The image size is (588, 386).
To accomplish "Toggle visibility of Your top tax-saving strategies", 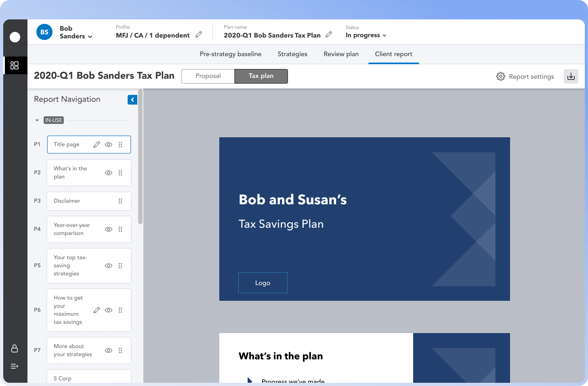I will point(109,266).
